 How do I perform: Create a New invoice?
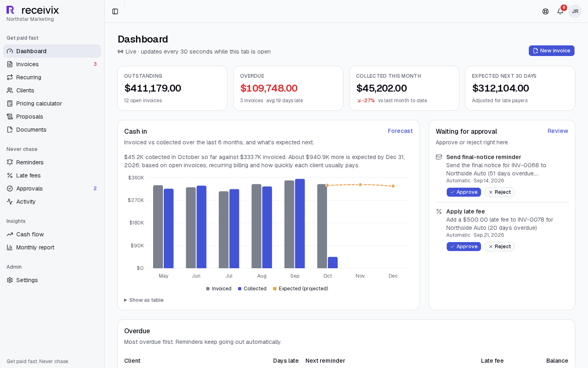tap(552, 51)
